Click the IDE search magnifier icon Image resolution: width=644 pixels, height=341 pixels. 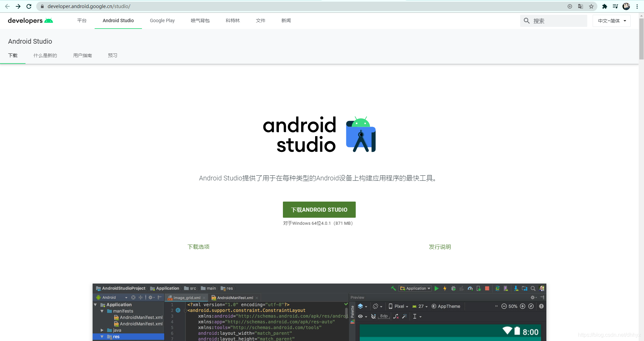click(x=533, y=288)
